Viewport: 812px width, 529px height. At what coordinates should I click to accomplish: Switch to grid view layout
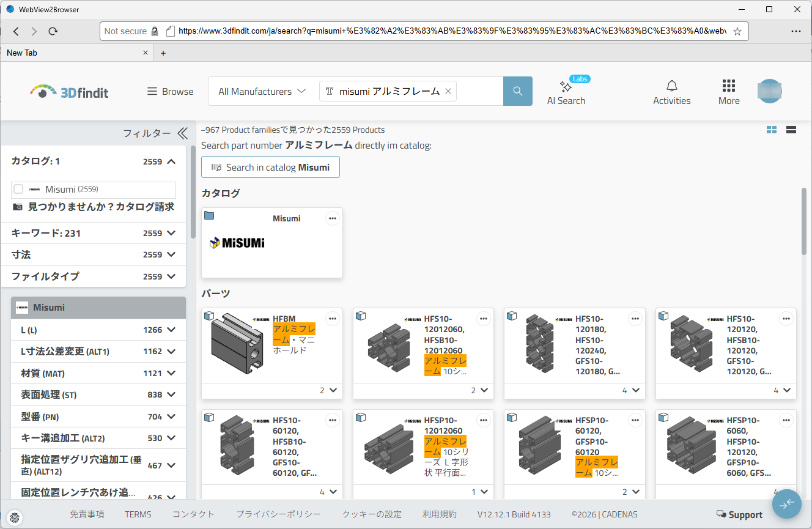[x=772, y=130]
